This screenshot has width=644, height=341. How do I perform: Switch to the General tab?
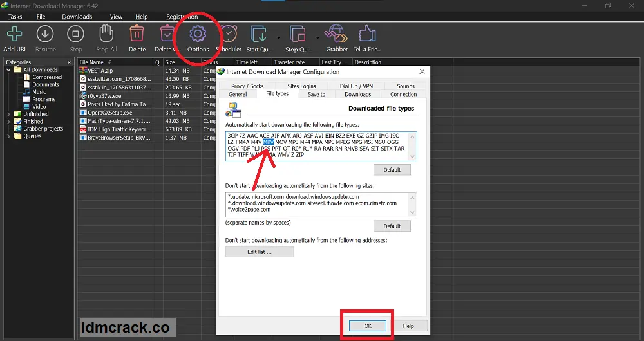click(x=238, y=95)
